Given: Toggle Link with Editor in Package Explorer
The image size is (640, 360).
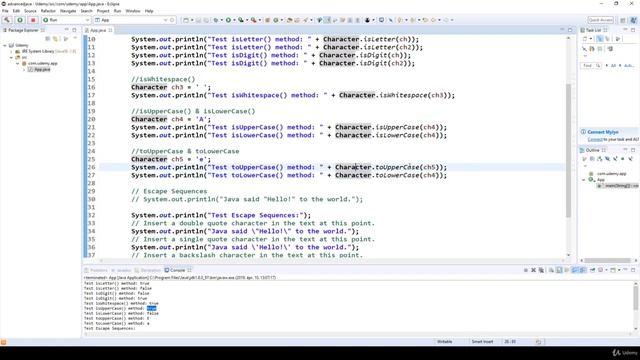Looking at the screenshot, I should coord(56,39).
